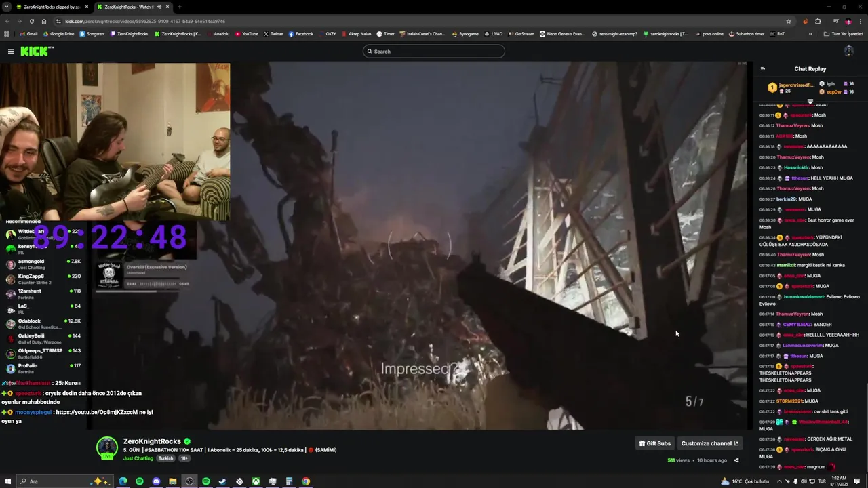Click Customize channel button
Image resolution: width=868 pixels, height=488 pixels.
(709, 443)
